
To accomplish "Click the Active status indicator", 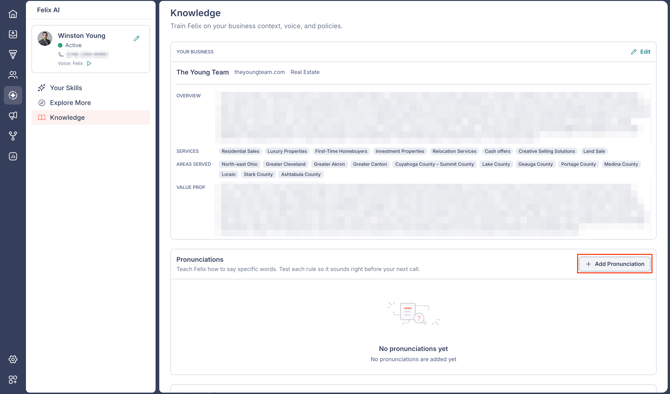I will [70, 45].
